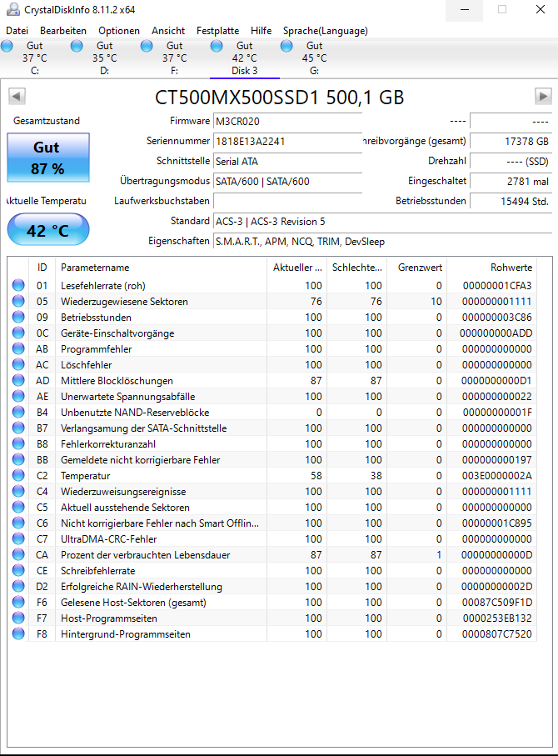This screenshot has height=756, width=558.
Task: Click the status icon for UltraDMA-CRC-Fehler
Action: point(18,538)
